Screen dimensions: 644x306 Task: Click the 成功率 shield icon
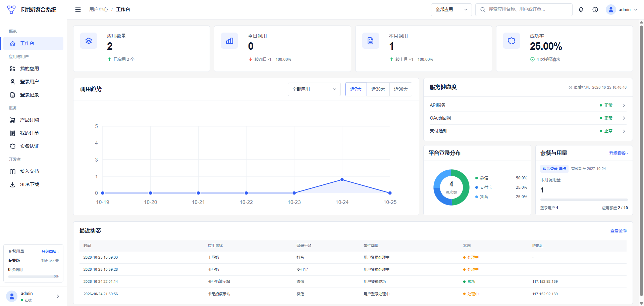[x=512, y=41]
